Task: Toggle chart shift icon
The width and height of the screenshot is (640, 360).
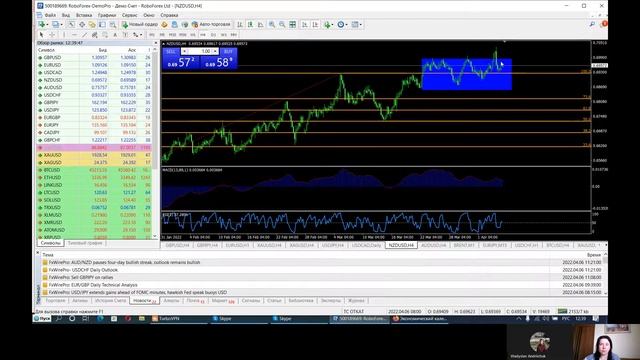Action: [x=315, y=24]
